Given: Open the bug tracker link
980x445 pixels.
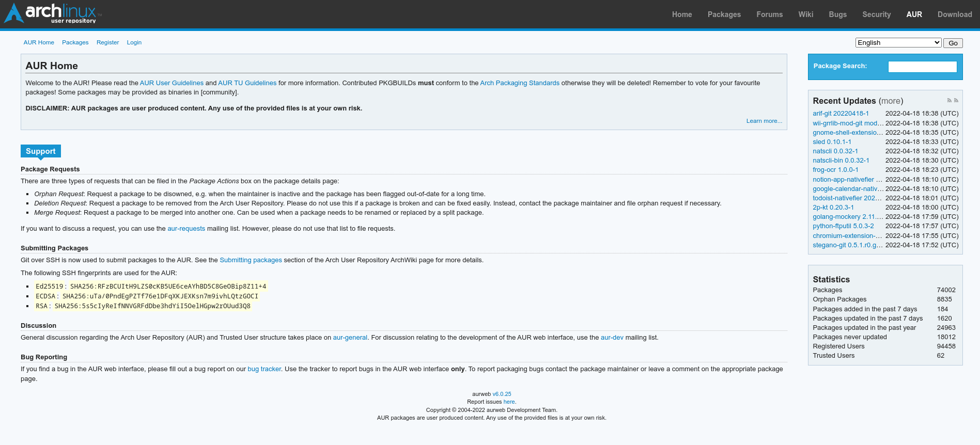Looking at the screenshot, I should (264, 369).
